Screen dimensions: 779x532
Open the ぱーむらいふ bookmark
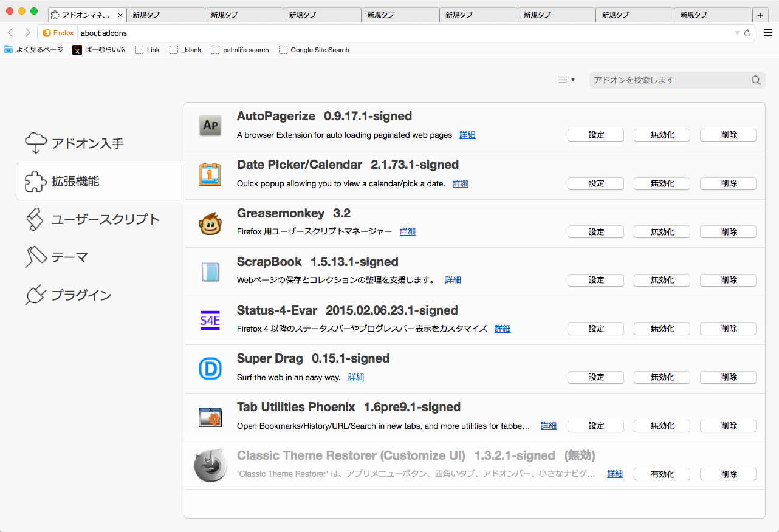(x=99, y=50)
